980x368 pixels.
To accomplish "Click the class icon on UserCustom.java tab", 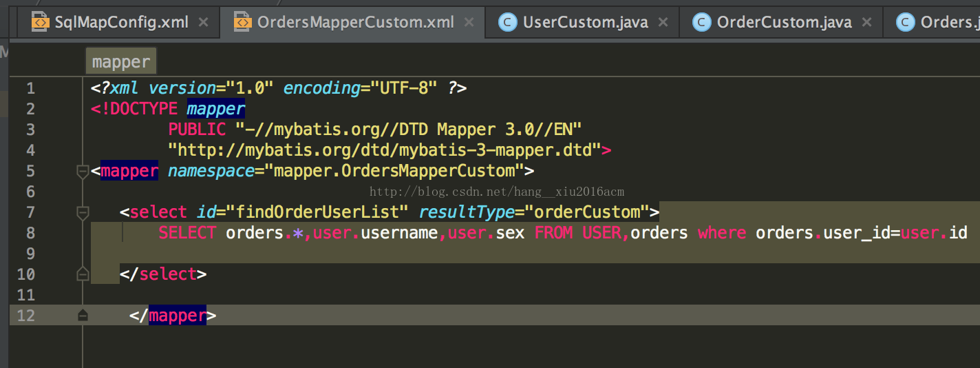I will [507, 22].
